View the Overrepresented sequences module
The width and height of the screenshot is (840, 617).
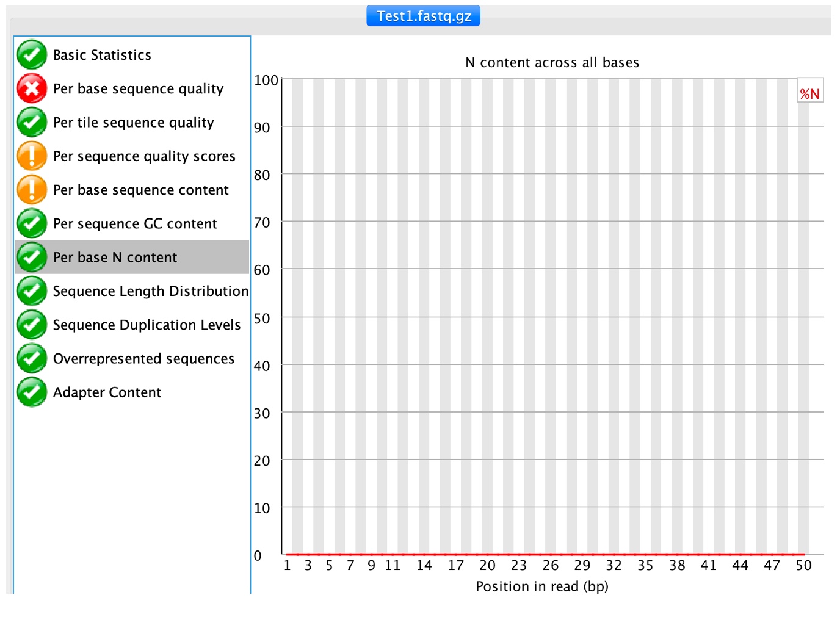pos(143,359)
